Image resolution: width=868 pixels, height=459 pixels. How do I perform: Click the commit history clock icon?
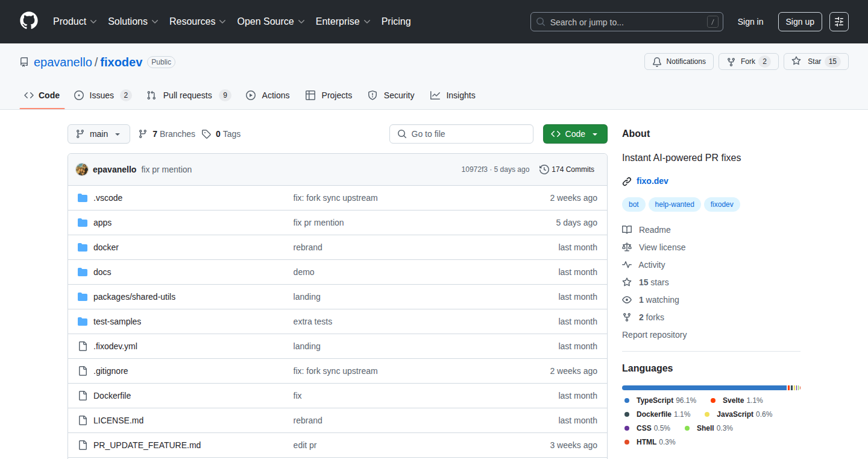pos(544,169)
